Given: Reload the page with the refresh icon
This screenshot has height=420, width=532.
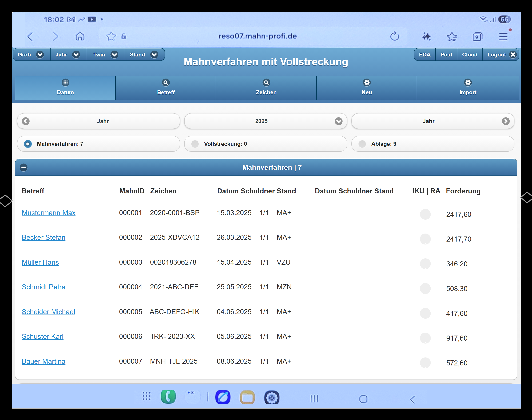Looking at the screenshot, I should click(394, 36).
